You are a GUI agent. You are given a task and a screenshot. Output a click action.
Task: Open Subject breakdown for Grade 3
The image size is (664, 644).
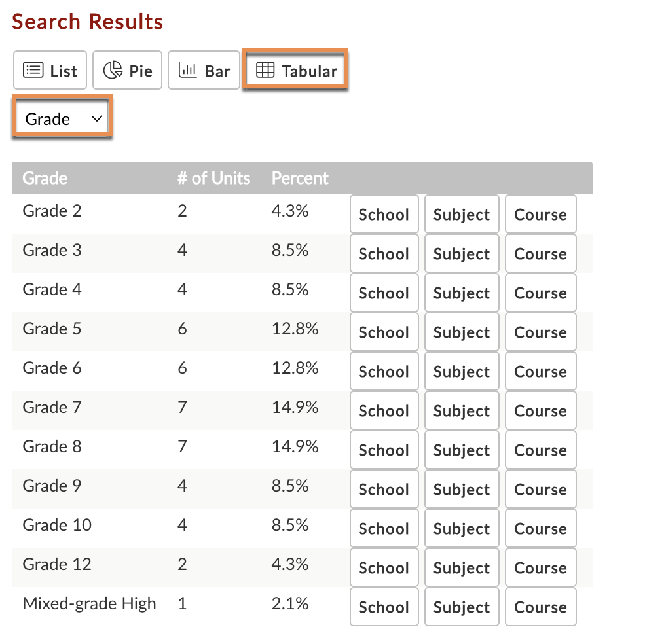coord(462,254)
